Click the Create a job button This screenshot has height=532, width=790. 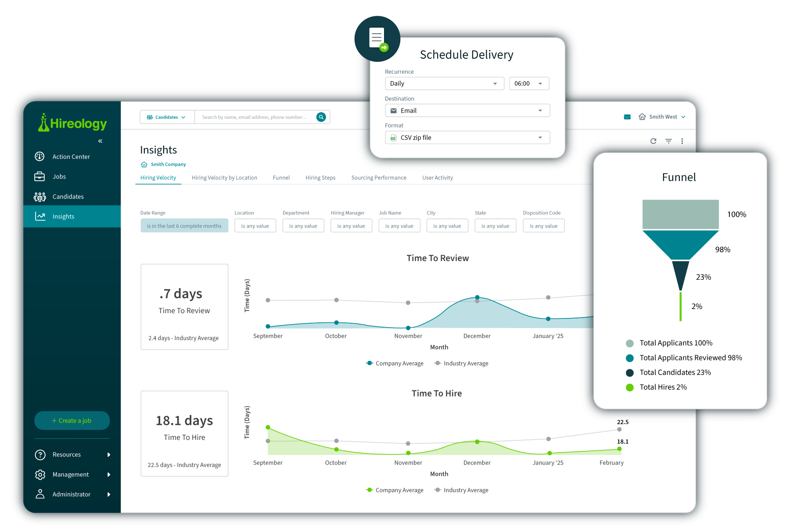(72, 421)
